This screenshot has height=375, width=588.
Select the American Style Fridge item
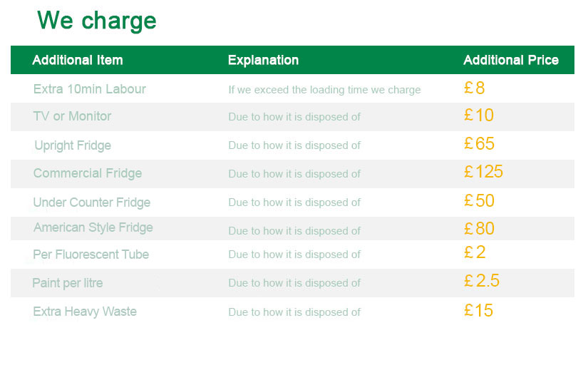[93, 227]
